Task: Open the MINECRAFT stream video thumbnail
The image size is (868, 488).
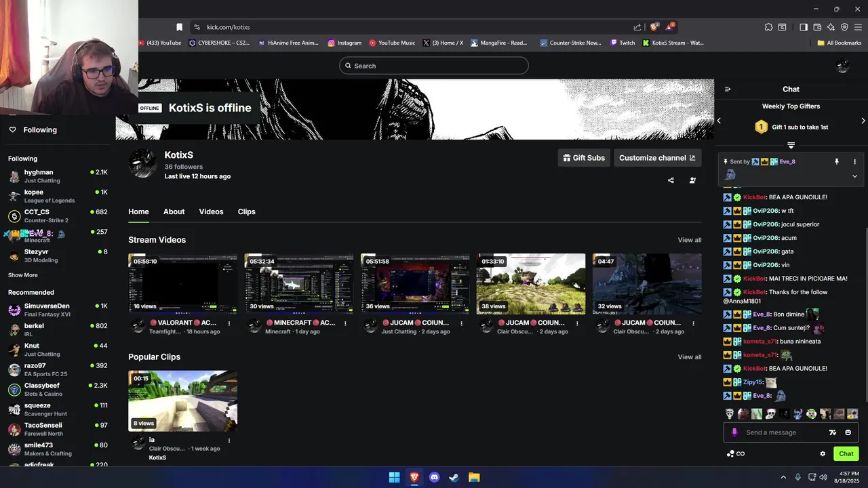Action: coord(298,284)
